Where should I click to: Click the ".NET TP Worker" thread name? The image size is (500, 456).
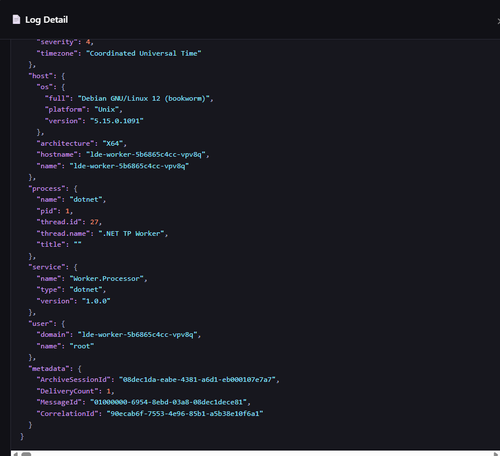point(132,234)
